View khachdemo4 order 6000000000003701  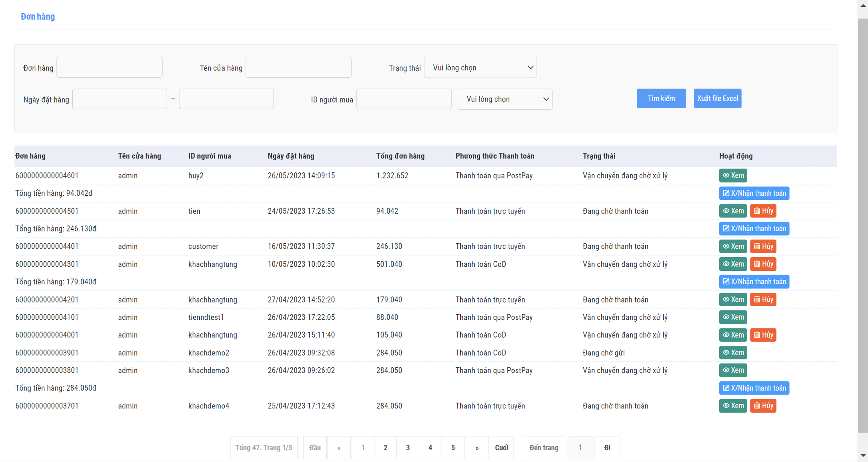[x=732, y=406]
